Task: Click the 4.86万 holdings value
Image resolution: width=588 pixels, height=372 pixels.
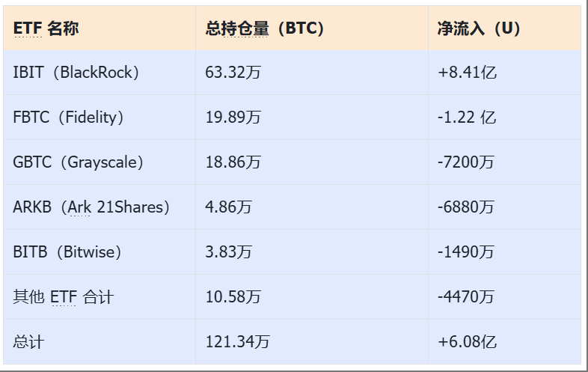Action: [228, 207]
